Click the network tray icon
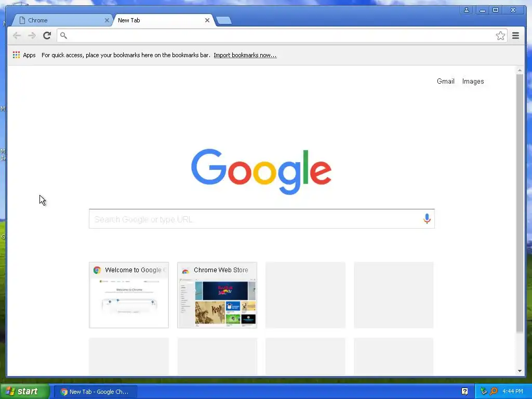The height and width of the screenshot is (399, 532). point(484,391)
